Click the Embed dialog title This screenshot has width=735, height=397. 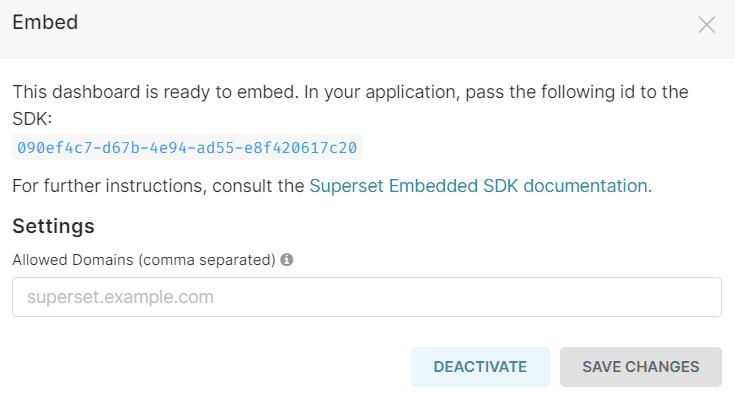pos(45,22)
